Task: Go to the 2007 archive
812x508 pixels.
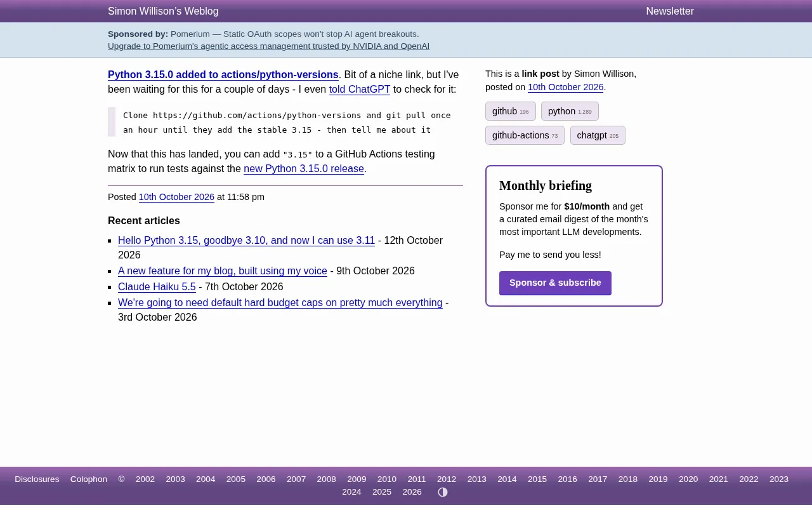Action: click(296, 479)
